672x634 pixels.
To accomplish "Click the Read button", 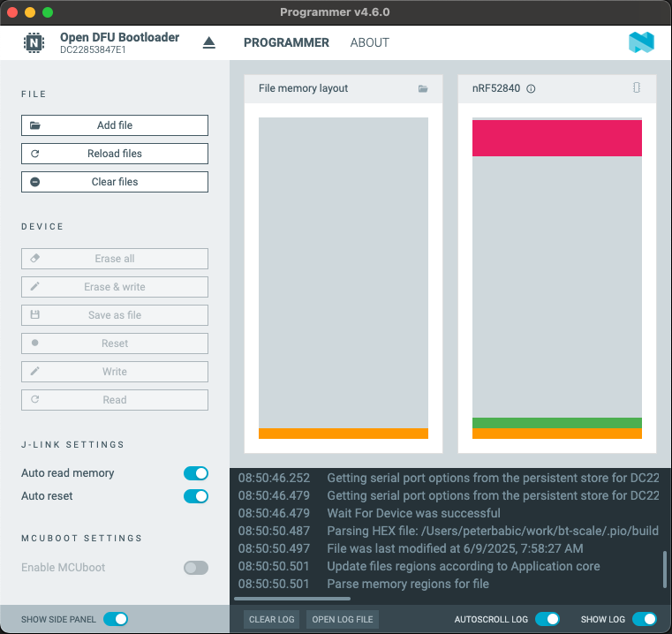I will pyautogui.click(x=115, y=400).
